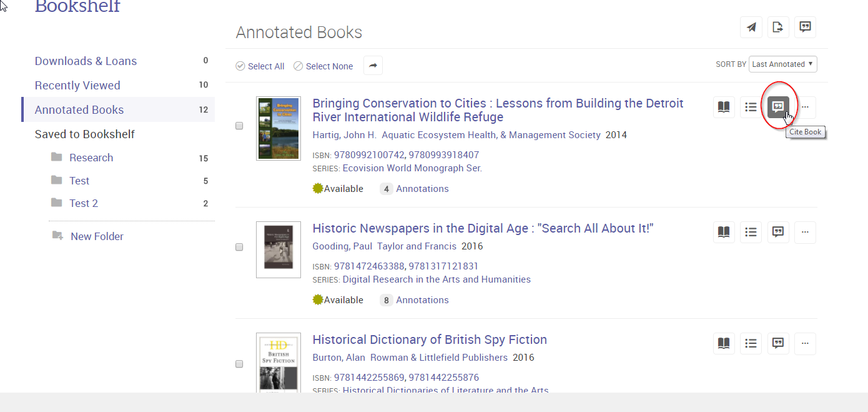Check the checkbox for Bringing Conservation to Cities

[239, 126]
